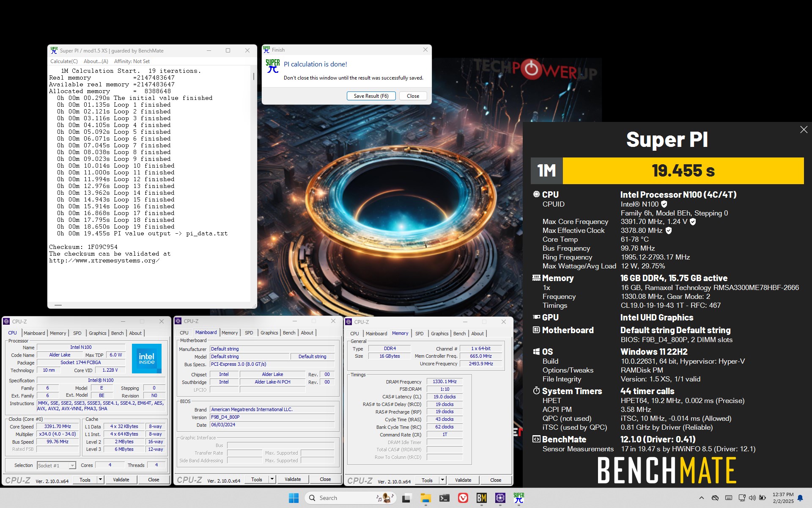812x508 pixels.
Task: Click Validate in CPU-Z Mainboard window
Action: (x=293, y=479)
